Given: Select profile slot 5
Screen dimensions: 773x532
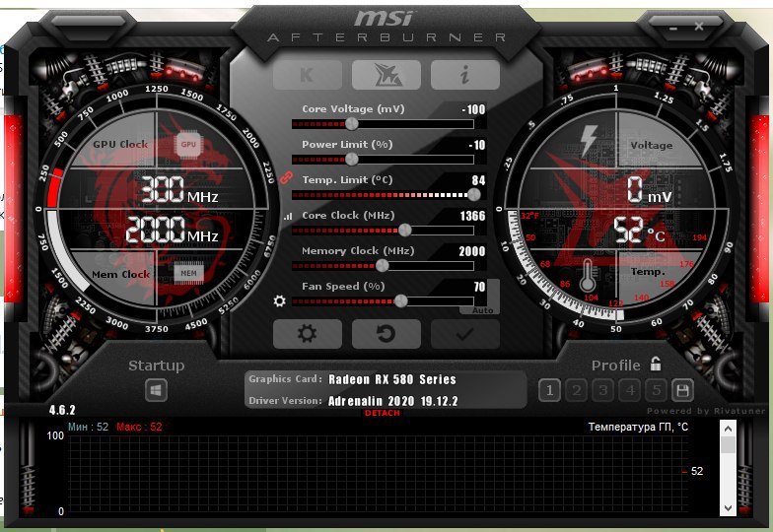Looking at the screenshot, I should [657, 390].
